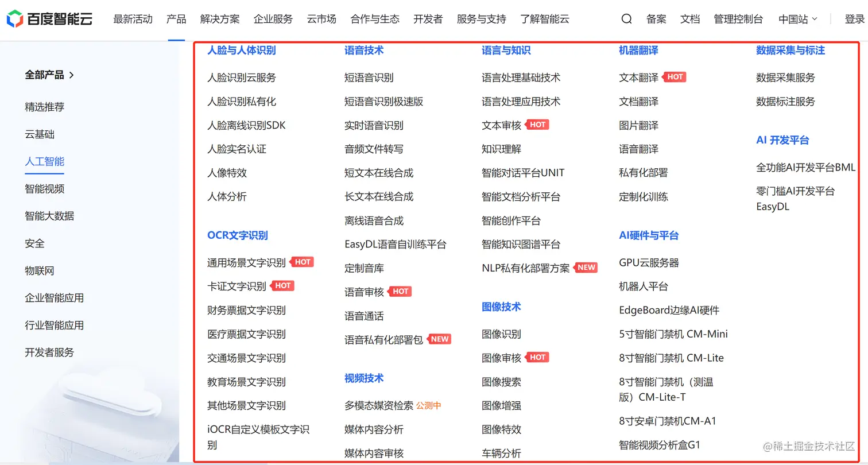868x465 pixels.
Task: Open the OCR文字识别 category heading
Action: [x=238, y=235]
